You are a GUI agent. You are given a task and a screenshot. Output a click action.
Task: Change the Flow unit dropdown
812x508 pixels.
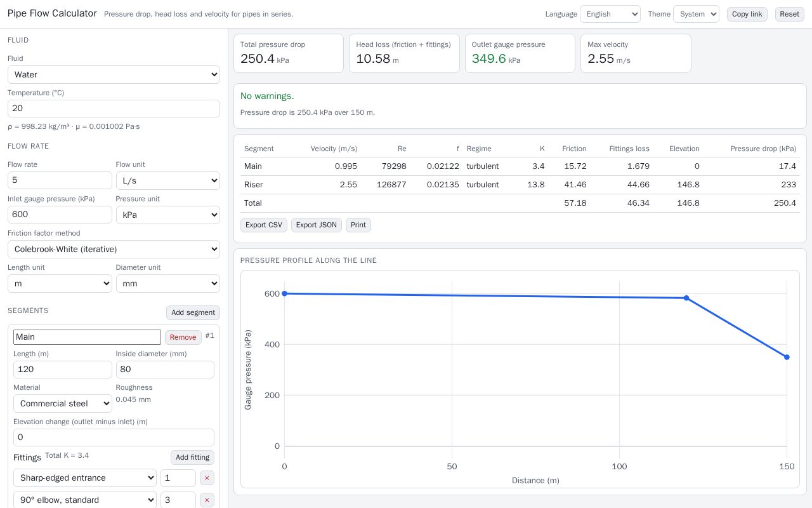[168, 180]
